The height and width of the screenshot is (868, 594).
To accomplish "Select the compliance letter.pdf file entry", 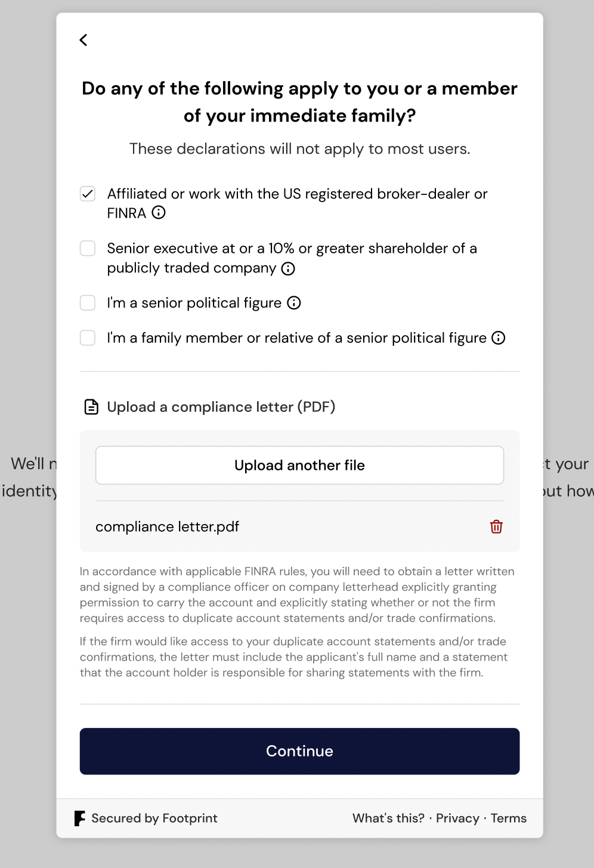I will pyautogui.click(x=168, y=527).
